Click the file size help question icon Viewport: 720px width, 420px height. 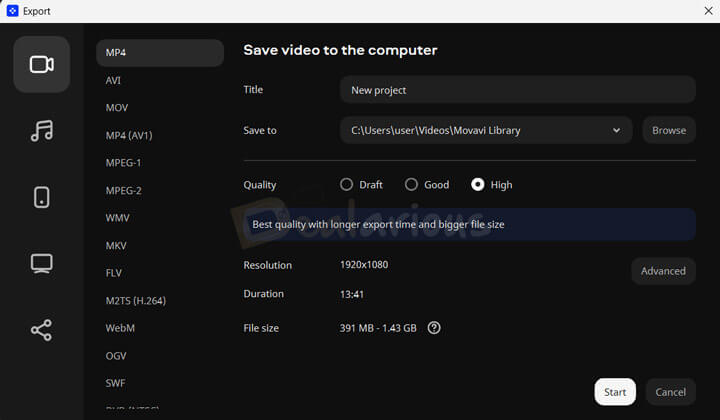tap(434, 328)
